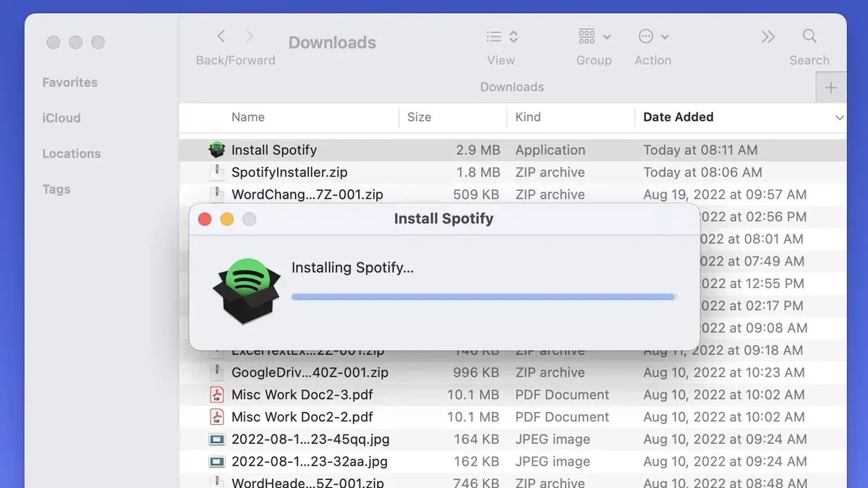Select the Misc Work Doc2-3.pdf icon
The image size is (868, 488).
[216, 395]
